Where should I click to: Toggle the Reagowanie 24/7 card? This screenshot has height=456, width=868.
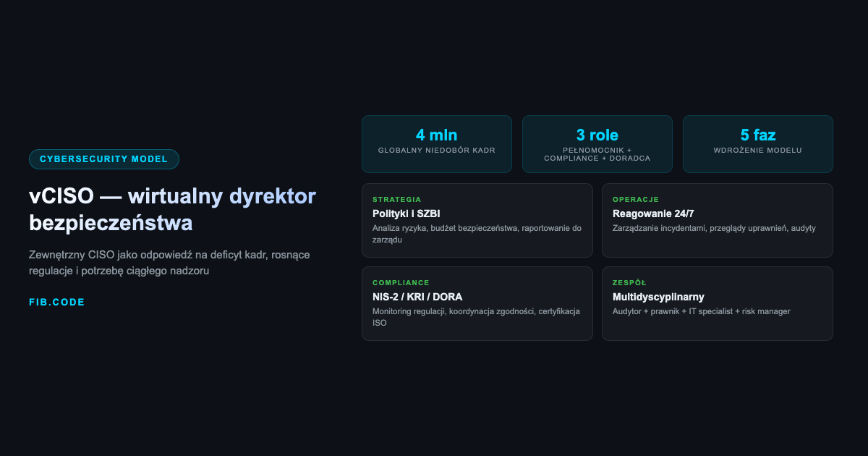tap(717, 220)
